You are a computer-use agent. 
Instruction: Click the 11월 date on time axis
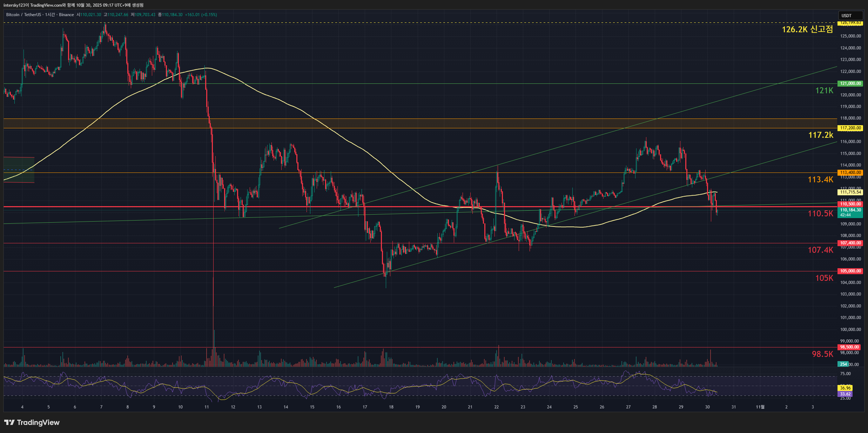[x=760, y=407]
